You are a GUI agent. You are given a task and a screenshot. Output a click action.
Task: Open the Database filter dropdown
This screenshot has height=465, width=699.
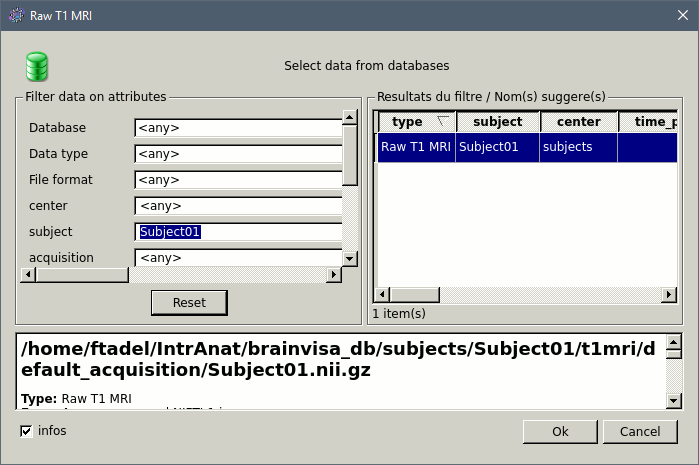pyautogui.click(x=238, y=128)
